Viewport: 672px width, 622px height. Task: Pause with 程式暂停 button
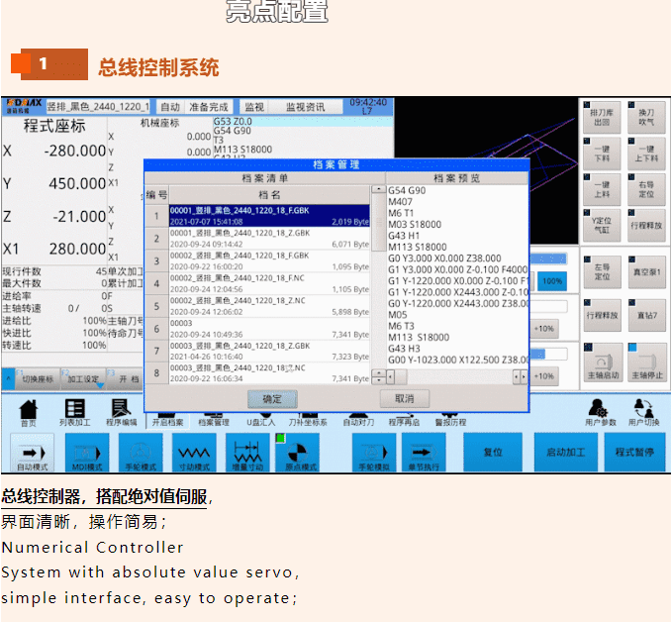pyautogui.click(x=635, y=452)
